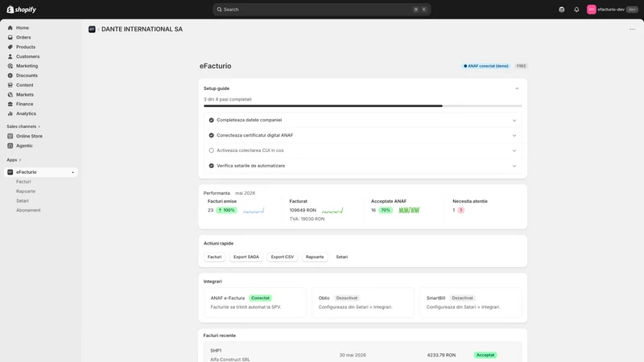Click the eFacturio app icon in sidebar
644x362 pixels.
(x=10, y=172)
